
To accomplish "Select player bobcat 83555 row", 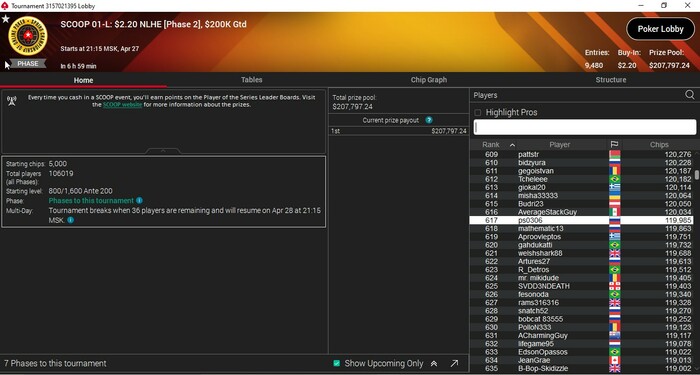I will tap(581, 319).
